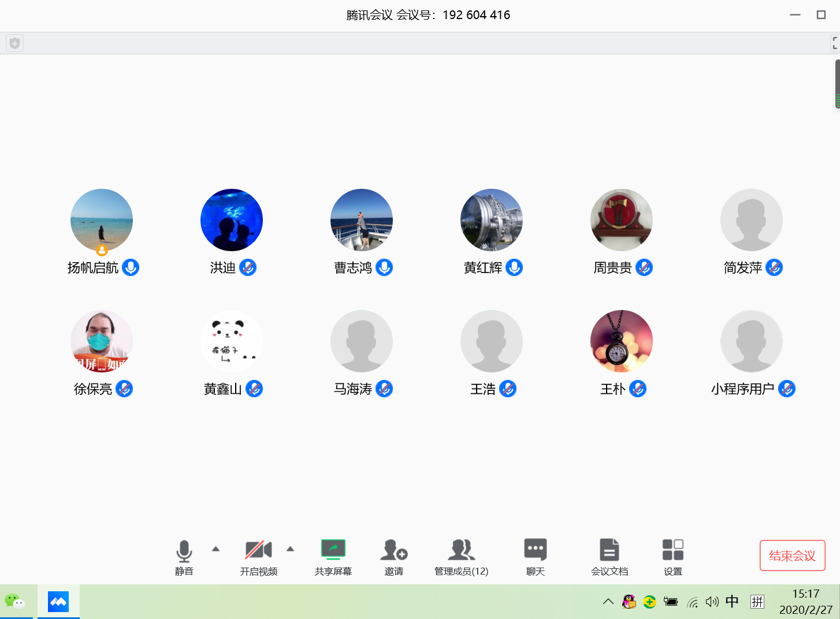Toggle 黄鑫山 muted microphone icon
The height and width of the screenshot is (619, 840).
(254, 389)
